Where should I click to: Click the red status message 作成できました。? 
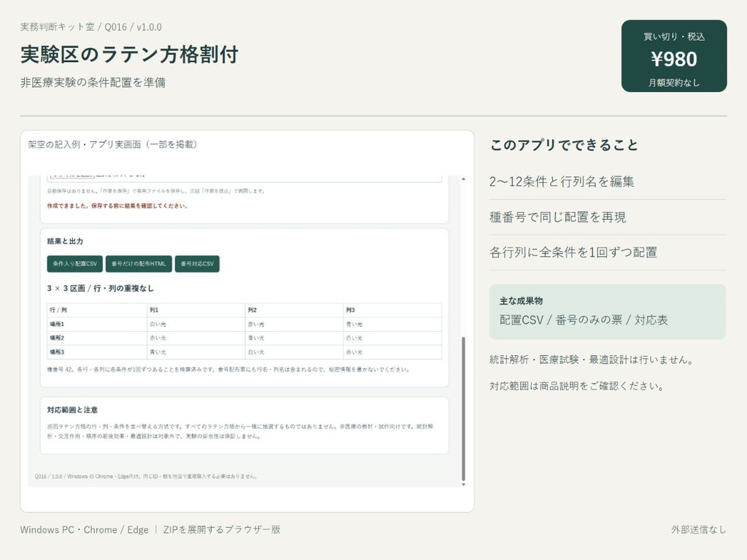pyautogui.click(x=117, y=206)
